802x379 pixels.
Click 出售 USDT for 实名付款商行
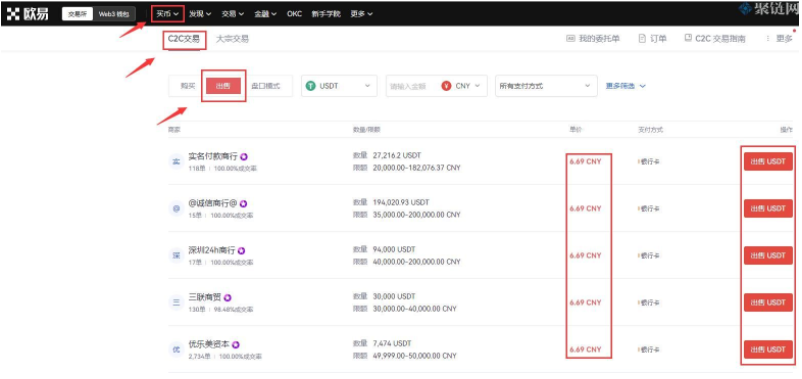768,162
